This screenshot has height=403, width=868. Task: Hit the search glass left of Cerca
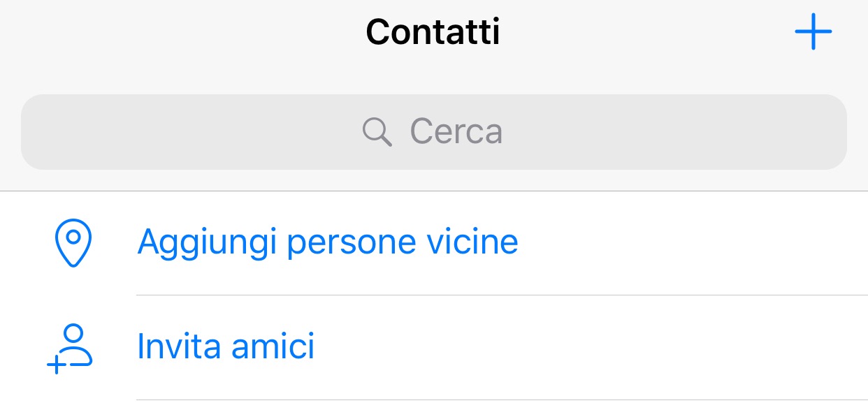(377, 131)
